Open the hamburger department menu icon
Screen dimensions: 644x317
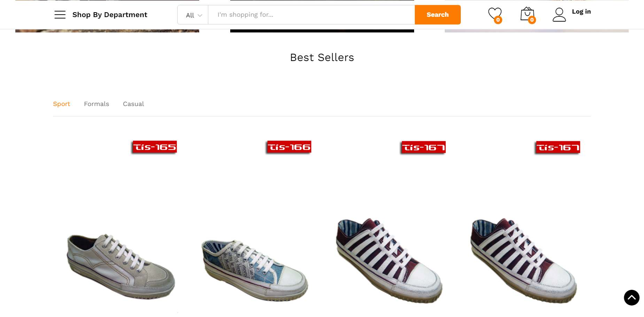[60, 15]
